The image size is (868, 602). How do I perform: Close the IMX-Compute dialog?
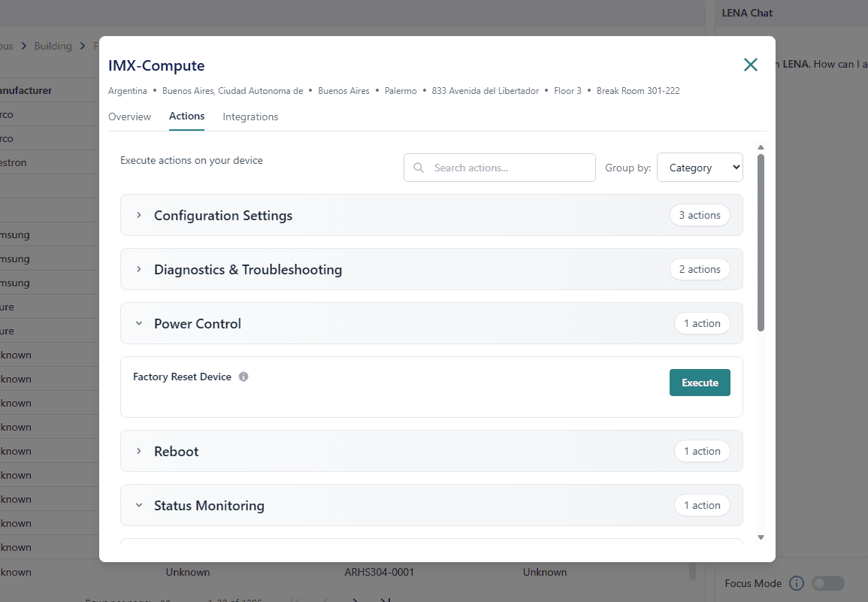coord(750,65)
